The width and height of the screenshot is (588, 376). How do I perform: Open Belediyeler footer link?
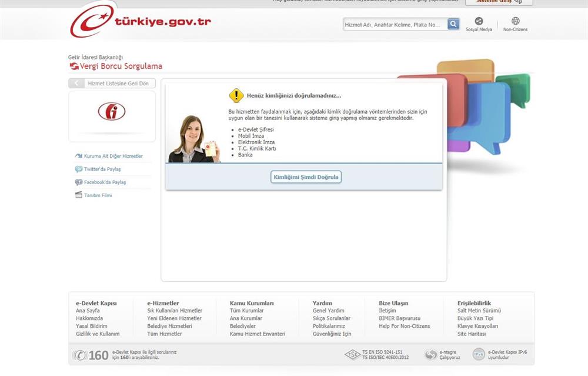tap(243, 326)
